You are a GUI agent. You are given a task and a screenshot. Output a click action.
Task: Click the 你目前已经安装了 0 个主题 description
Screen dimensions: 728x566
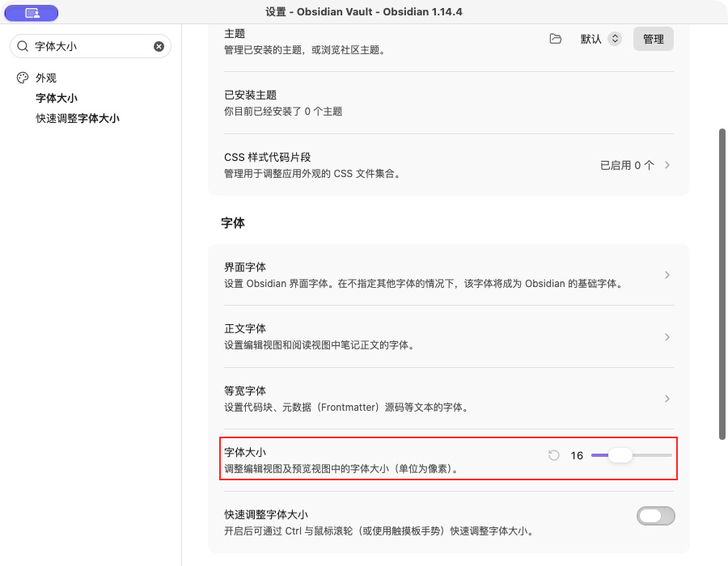(x=283, y=112)
